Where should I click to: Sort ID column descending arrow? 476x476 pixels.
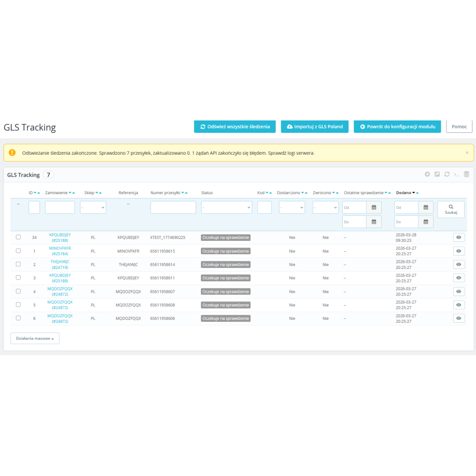pyautogui.click(x=35, y=193)
